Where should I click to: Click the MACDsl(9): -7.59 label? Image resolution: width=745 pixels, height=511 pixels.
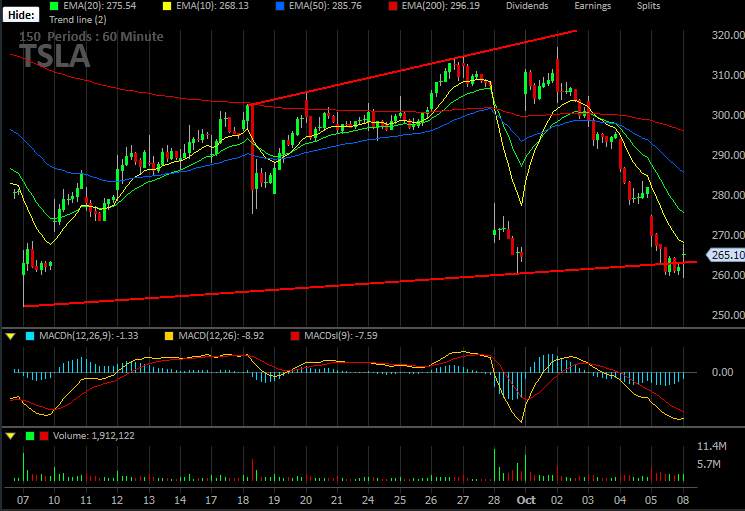(x=341, y=336)
